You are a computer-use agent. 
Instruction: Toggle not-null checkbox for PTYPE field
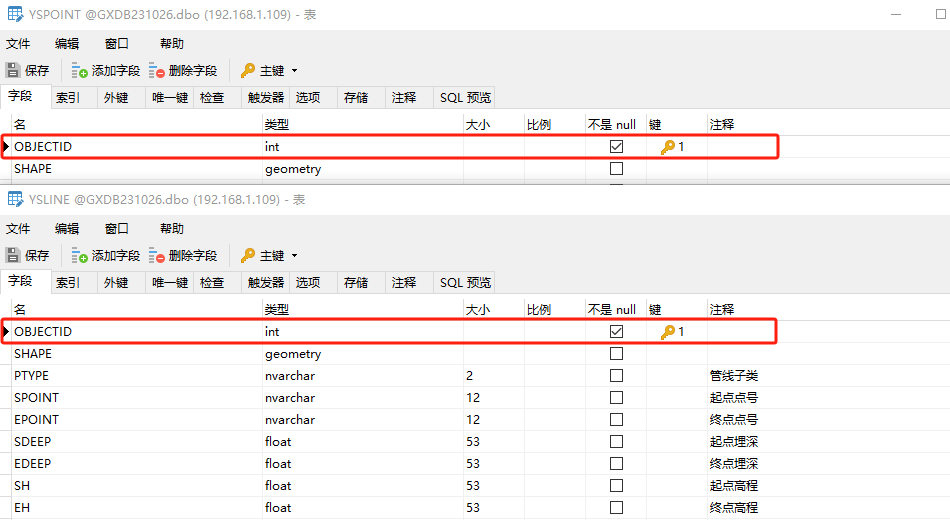coord(616,376)
